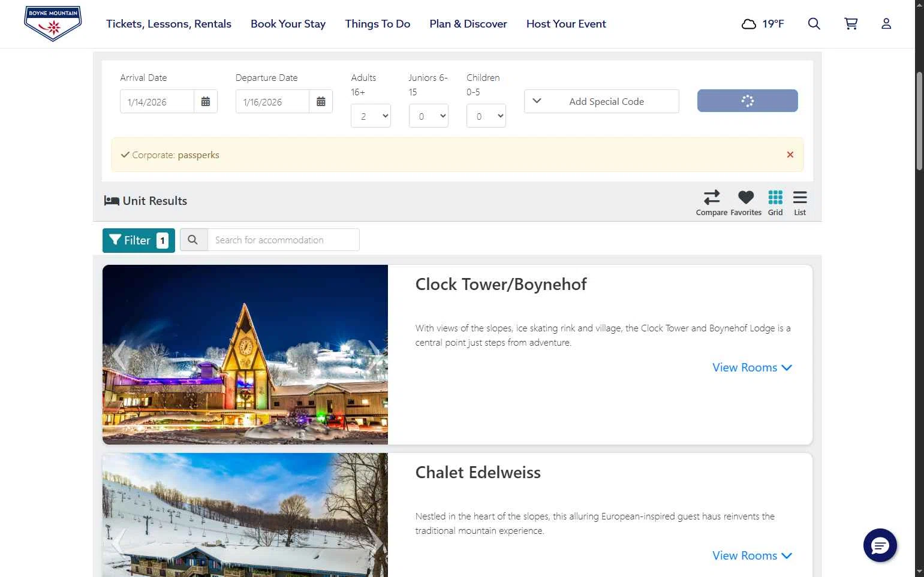Click the Filter button
The image size is (924, 577).
tap(139, 240)
